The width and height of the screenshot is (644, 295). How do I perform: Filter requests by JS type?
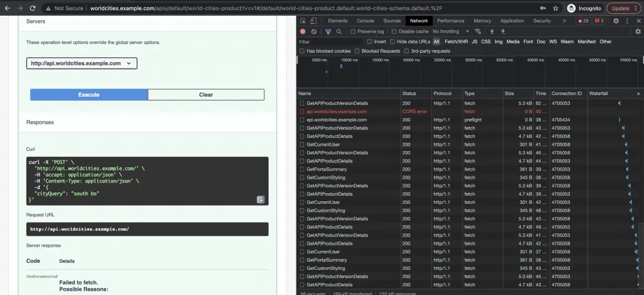[x=474, y=42]
